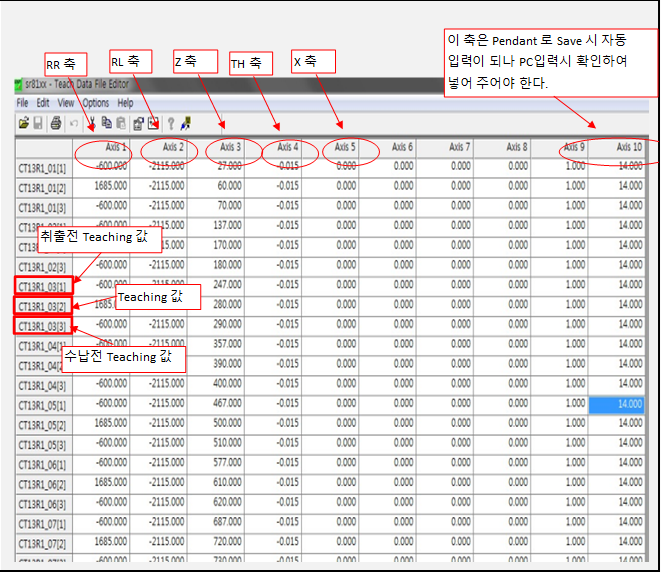Select row header CT13R1_06[1]
This screenshot has width=661, height=573.
coord(44,465)
